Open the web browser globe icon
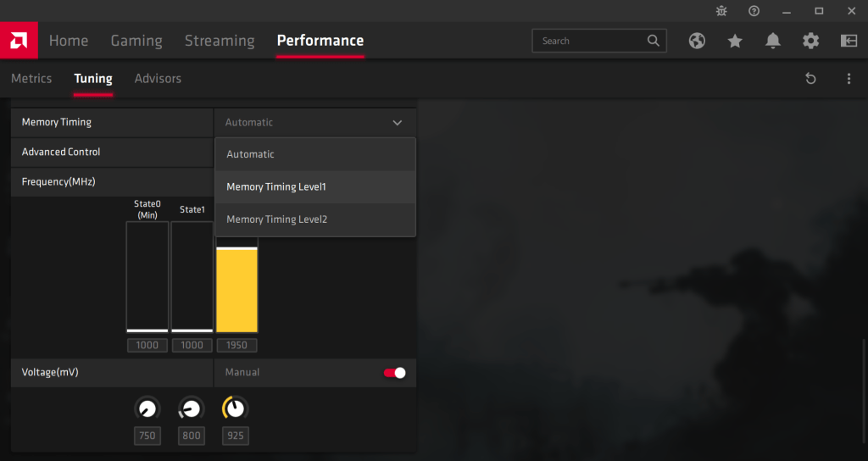 pos(697,41)
